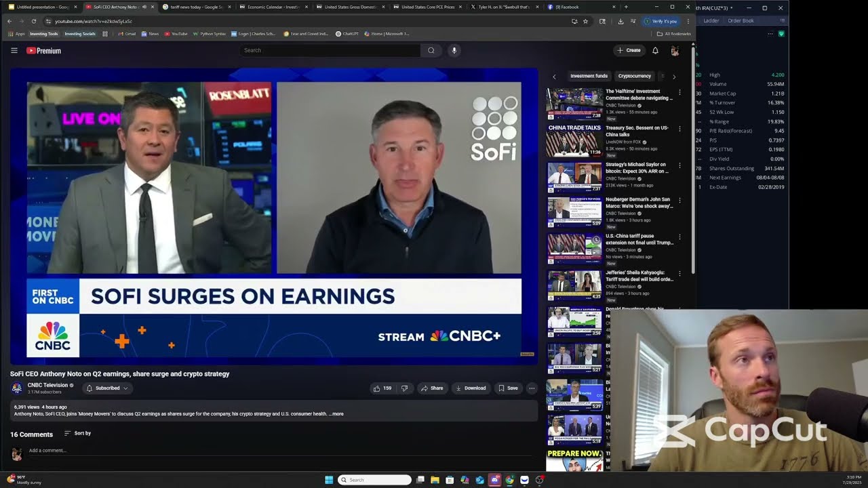Viewport: 868px width, 488px height.
Task: Open OBS Studio from the taskbar
Action: pos(539,480)
